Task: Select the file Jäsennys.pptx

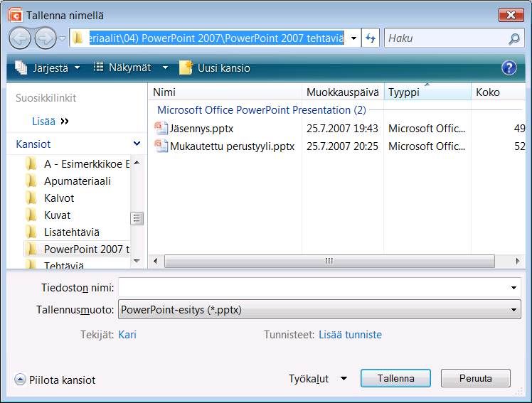Action: click(201, 129)
